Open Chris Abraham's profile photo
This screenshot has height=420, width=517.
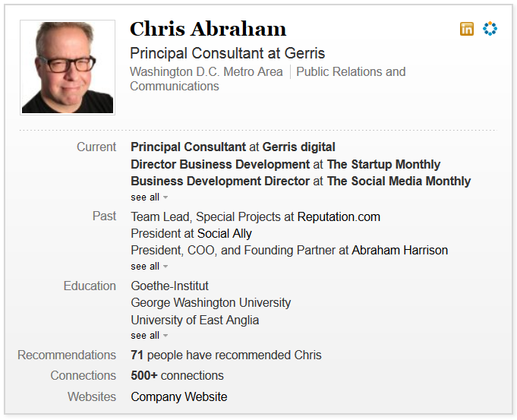pyautogui.click(x=68, y=67)
